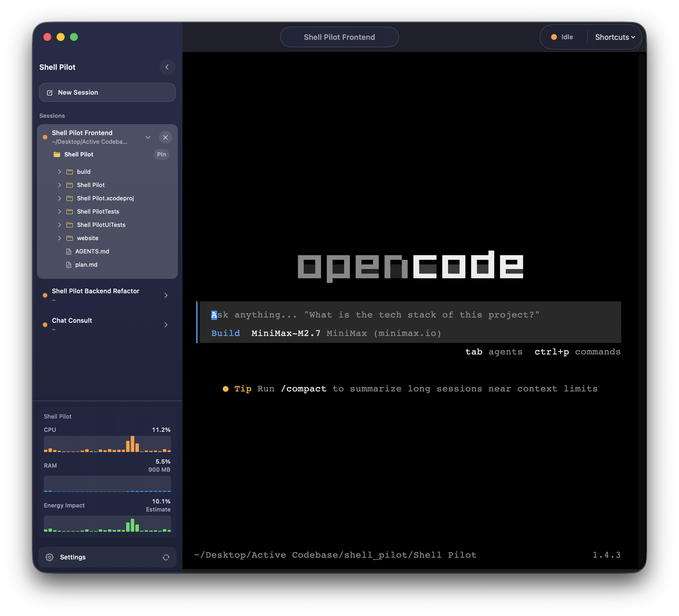Expand the Shell PilotUITests folder
Image resolution: width=679 pixels, height=616 pixels.
point(59,225)
